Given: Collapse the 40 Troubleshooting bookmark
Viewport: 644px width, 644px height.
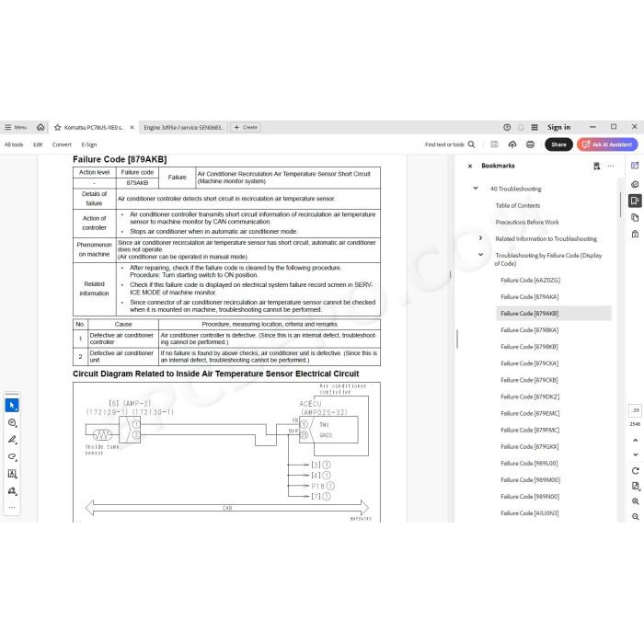Looking at the screenshot, I should [x=476, y=189].
